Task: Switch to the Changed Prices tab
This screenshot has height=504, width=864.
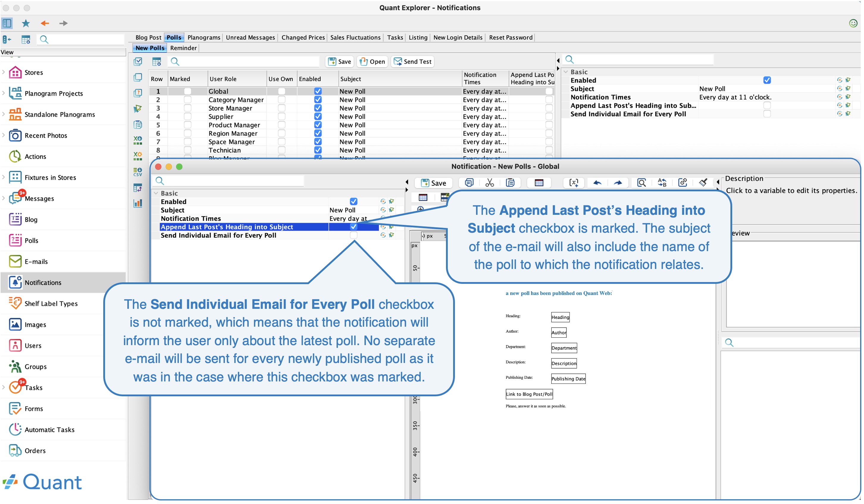Action: [303, 37]
